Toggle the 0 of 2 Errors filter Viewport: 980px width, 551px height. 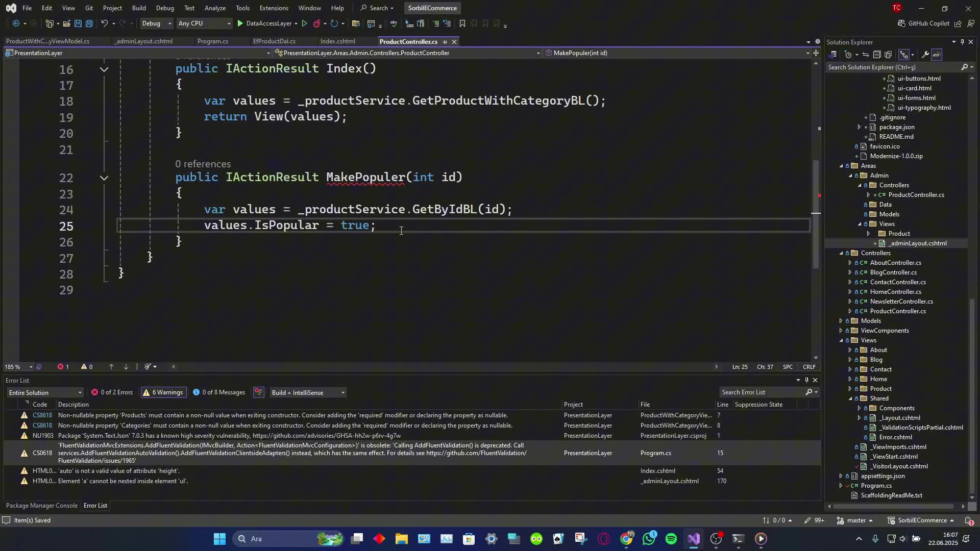112,392
